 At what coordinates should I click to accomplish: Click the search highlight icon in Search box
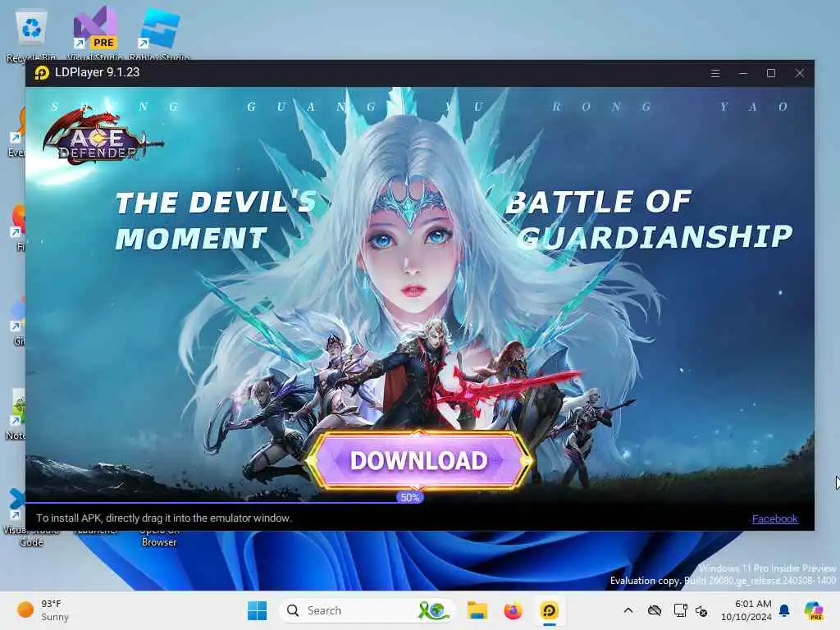pos(433,610)
